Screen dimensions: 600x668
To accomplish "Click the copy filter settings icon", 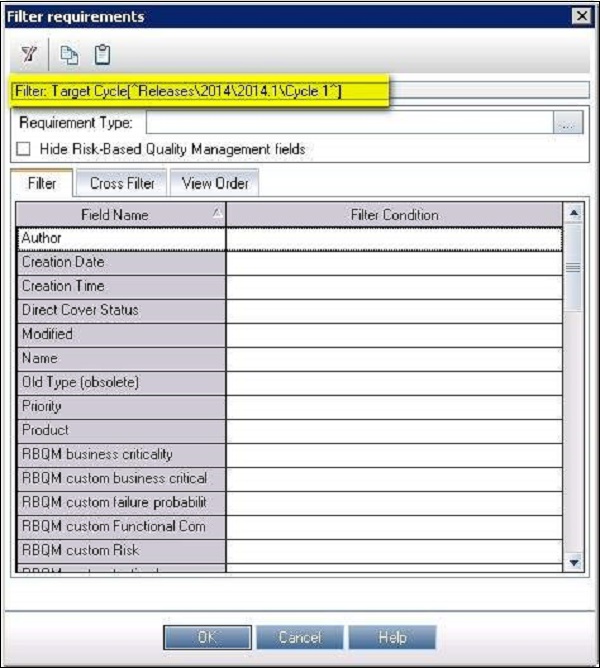I will [71, 53].
